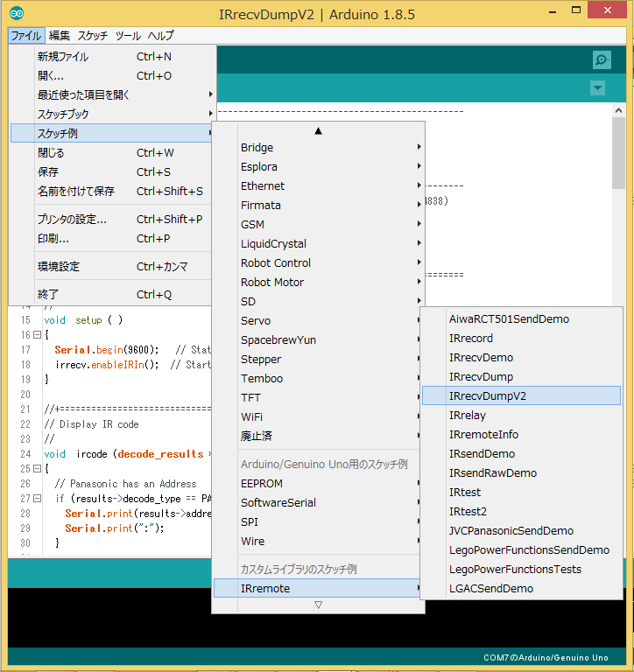634x672 pixels.
Task: Open IRrelay example sketch
Action: [x=521, y=416]
